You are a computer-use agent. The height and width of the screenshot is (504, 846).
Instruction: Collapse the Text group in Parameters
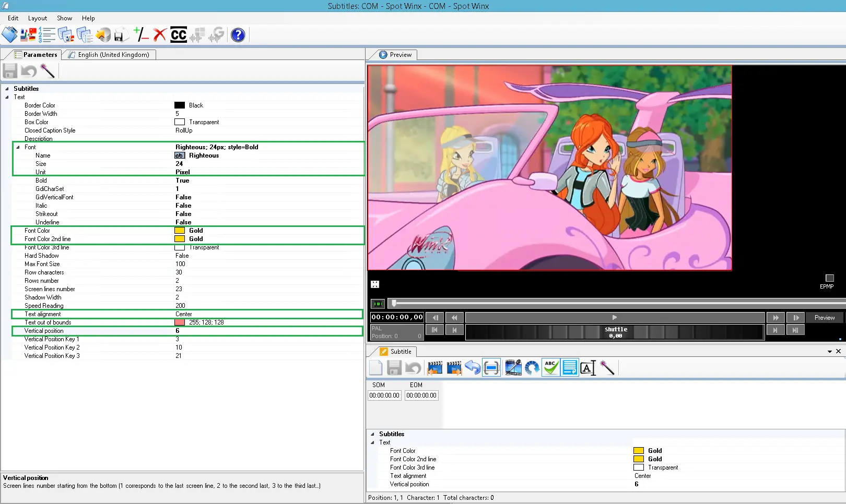(7, 97)
